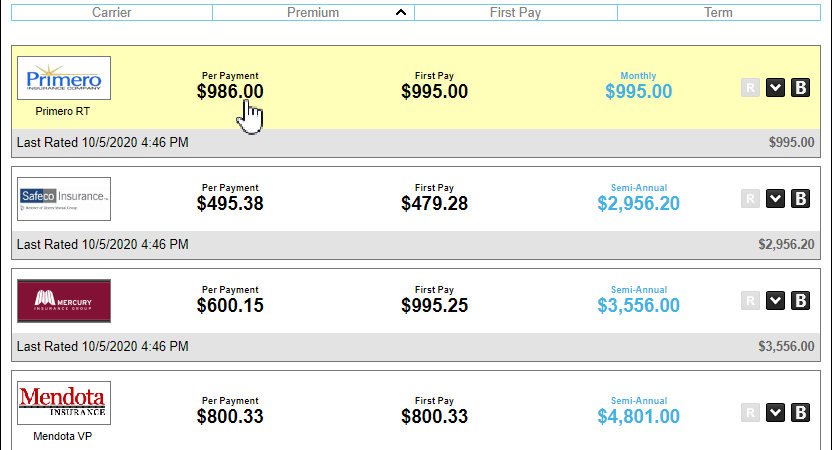Click the R icon in Safeco row
Viewport: 837px width, 450px height.
pos(750,199)
